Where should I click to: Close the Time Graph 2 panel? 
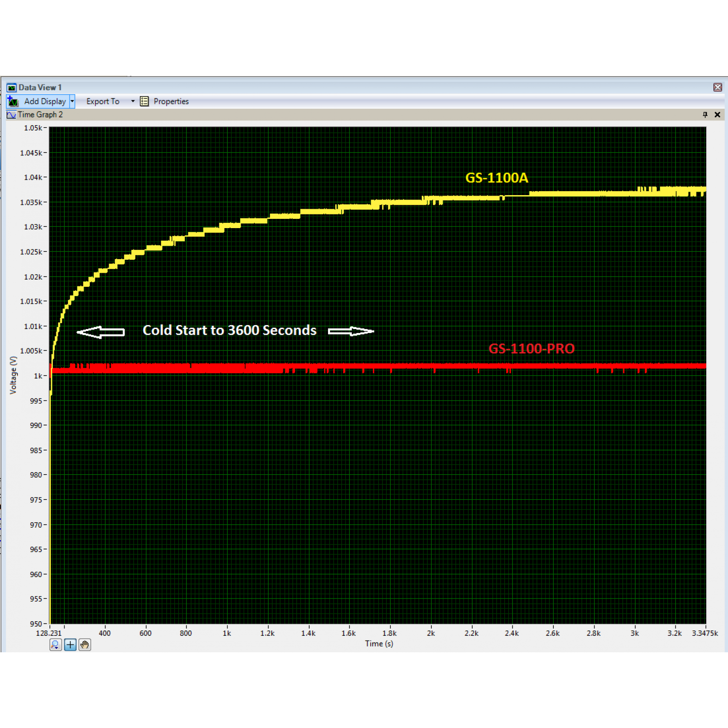coord(717,115)
